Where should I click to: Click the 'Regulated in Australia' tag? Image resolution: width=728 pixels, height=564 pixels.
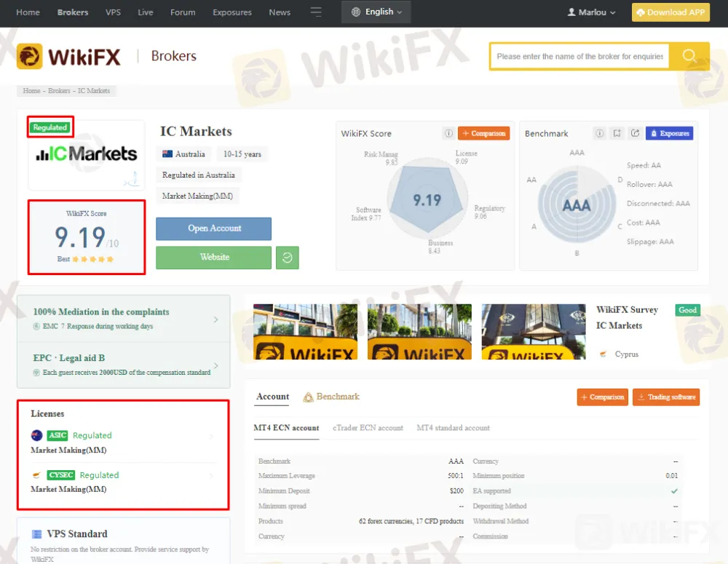coord(198,175)
